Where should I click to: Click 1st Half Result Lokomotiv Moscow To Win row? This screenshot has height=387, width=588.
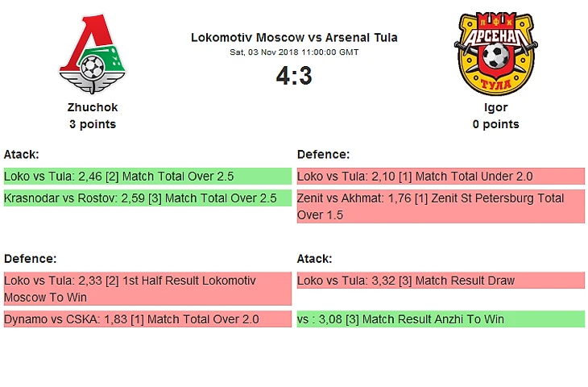tap(147, 289)
